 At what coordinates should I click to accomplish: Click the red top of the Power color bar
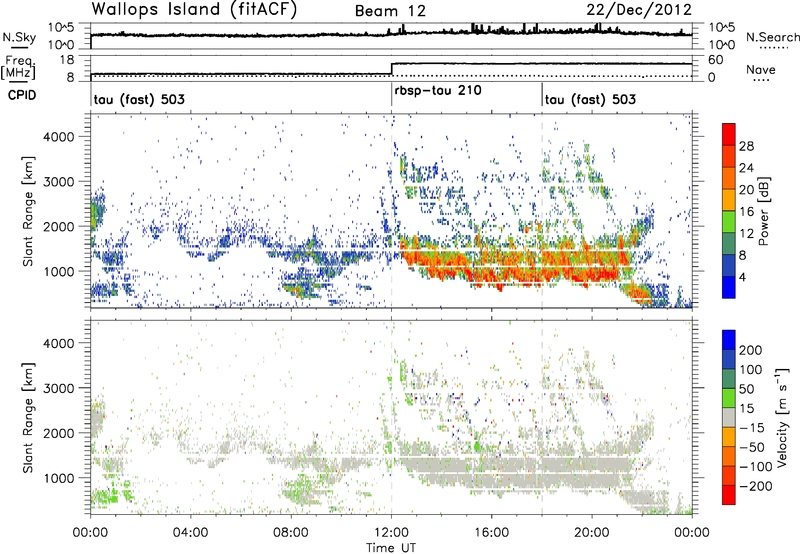[729, 134]
